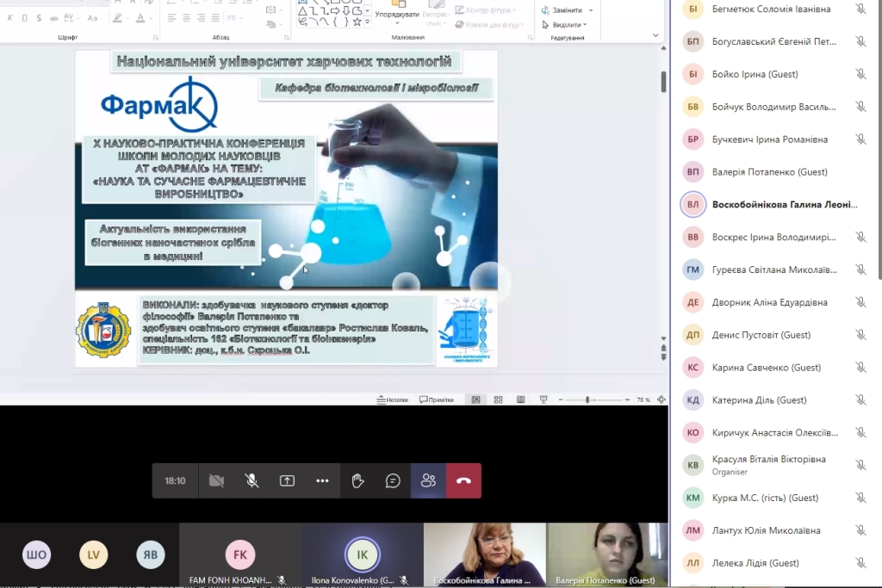Toggle participants panel
Image resolution: width=882 pixels, height=588 pixels.
[x=428, y=480]
